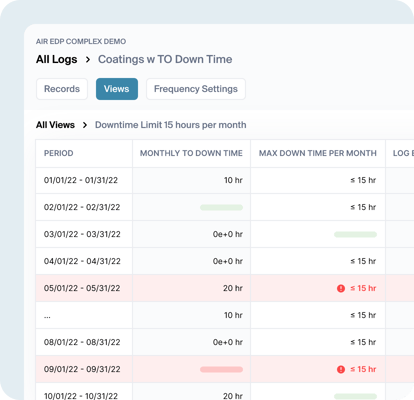The width and height of the screenshot is (414, 400).
Task: Click the red alert icon in 09/01/22 row
Action: tap(341, 369)
